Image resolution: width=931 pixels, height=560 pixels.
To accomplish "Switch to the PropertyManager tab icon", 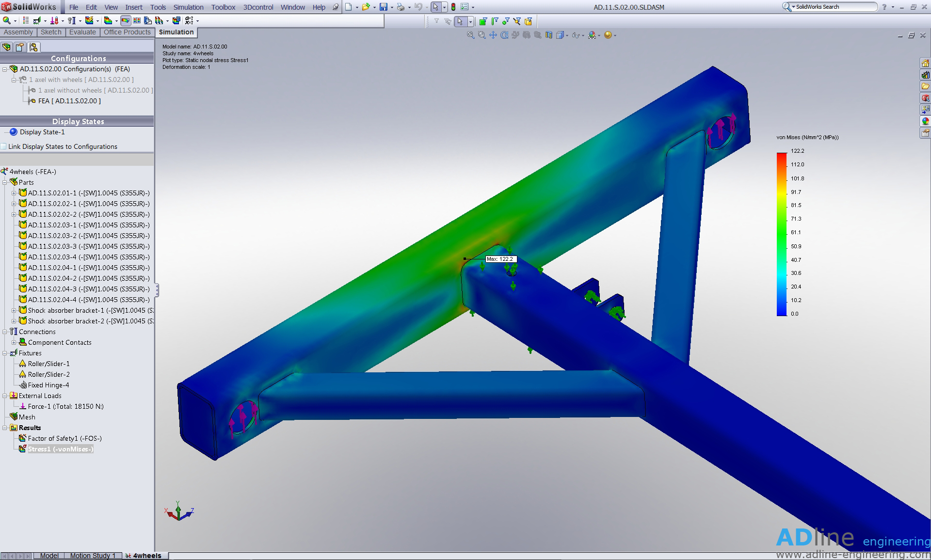I will [20, 47].
